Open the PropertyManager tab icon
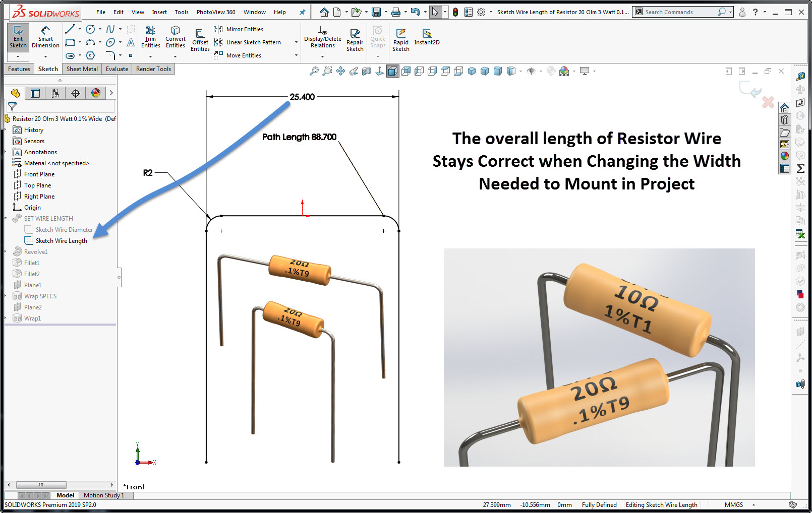812x513 pixels. [x=35, y=93]
